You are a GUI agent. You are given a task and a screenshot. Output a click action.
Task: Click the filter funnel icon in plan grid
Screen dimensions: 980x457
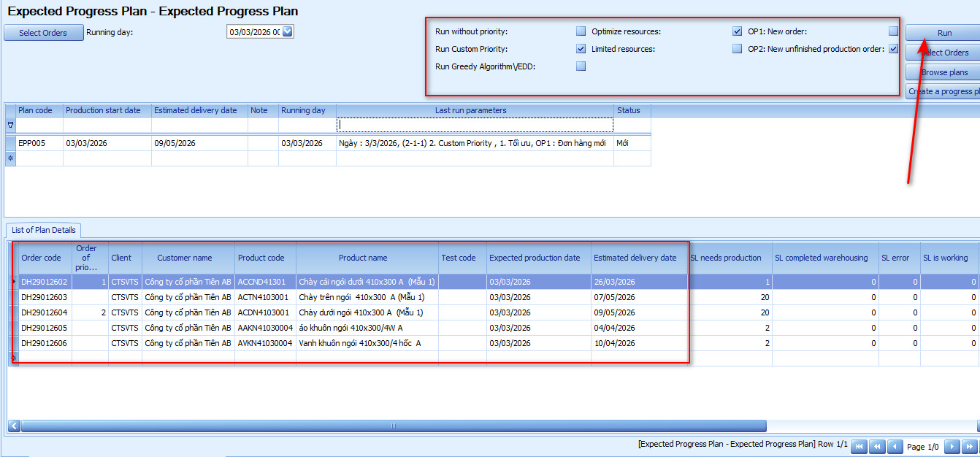pos(10,125)
